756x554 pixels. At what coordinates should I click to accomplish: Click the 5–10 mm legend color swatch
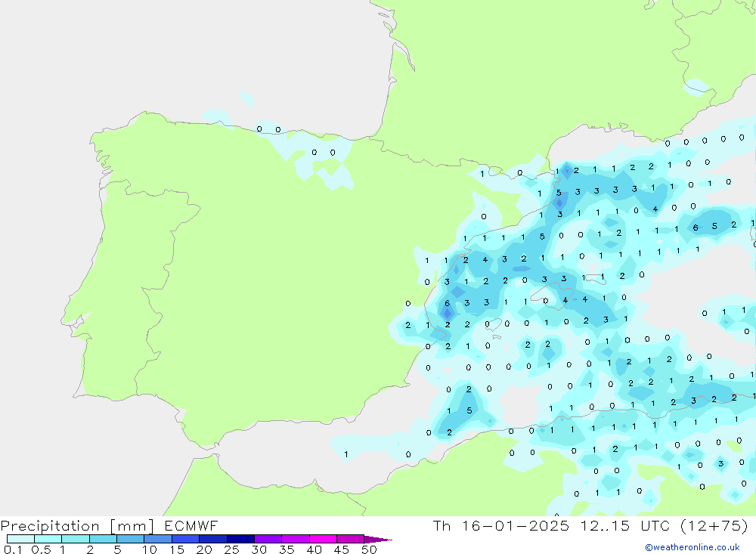[x=130, y=540]
